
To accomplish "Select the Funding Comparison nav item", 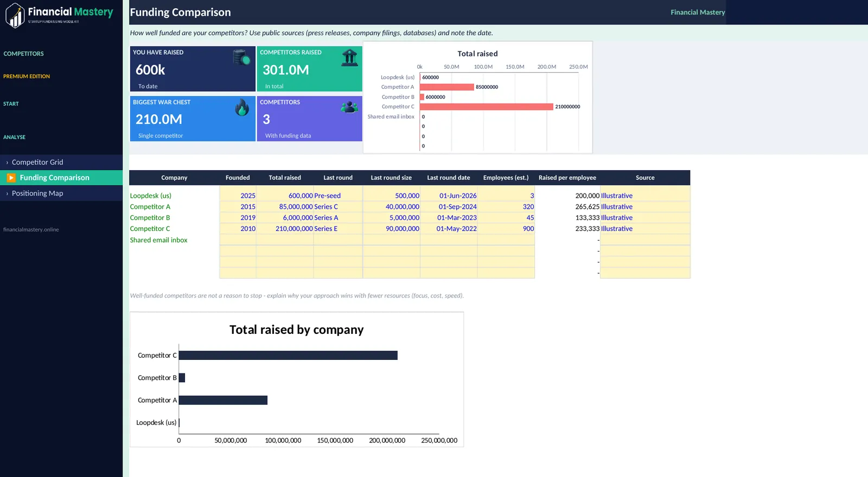I will (x=61, y=178).
